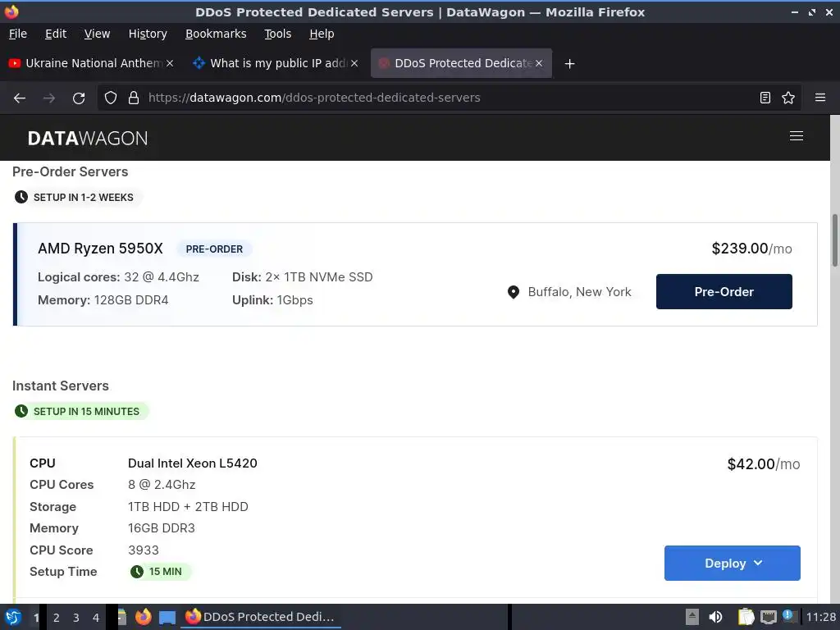Switch to workspace 1 in taskbar pager
This screenshot has height=630, width=840.
(36, 618)
